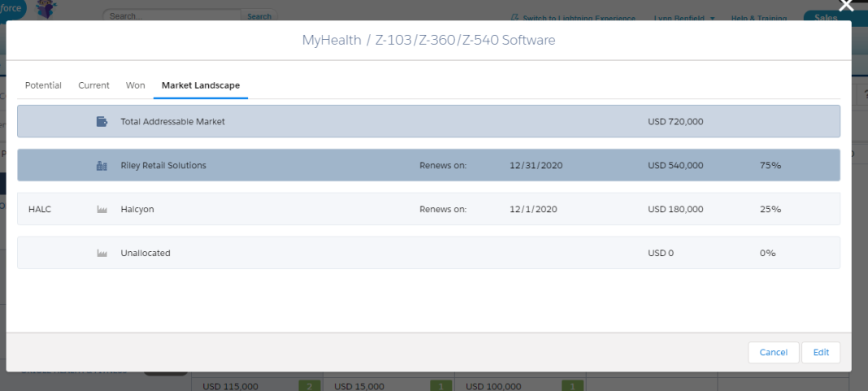Click the Riley Retail Solutions building icon
Viewport: 868px width, 391px height.
(102, 165)
